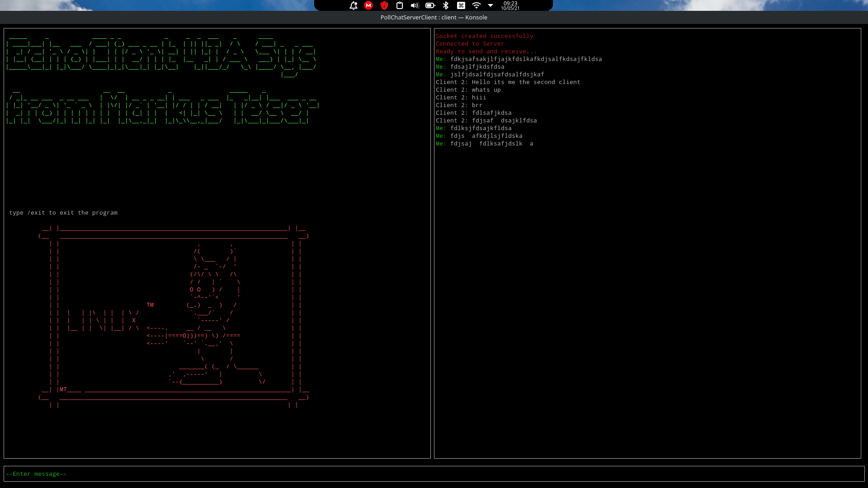This screenshot has width=868, height=488.
Task: Click the red MEGA tray icon
Action: pyautogui.click(x=368, y=5)
